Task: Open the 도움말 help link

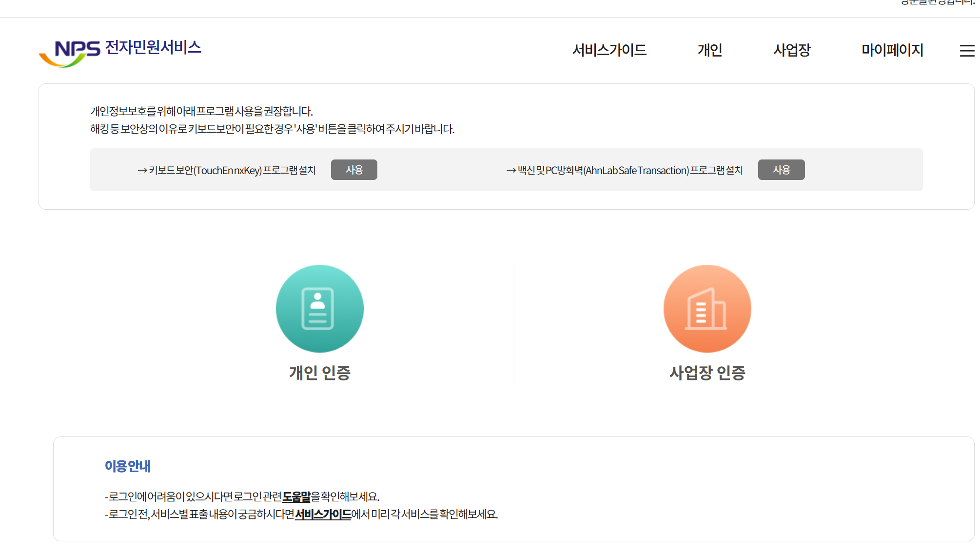Action: (x=296, y=496)
